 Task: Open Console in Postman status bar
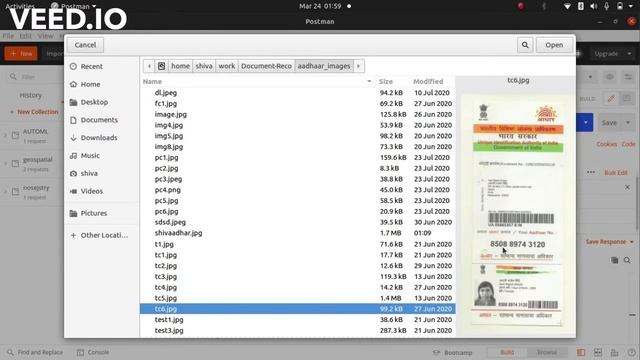(x=93, y=352)
